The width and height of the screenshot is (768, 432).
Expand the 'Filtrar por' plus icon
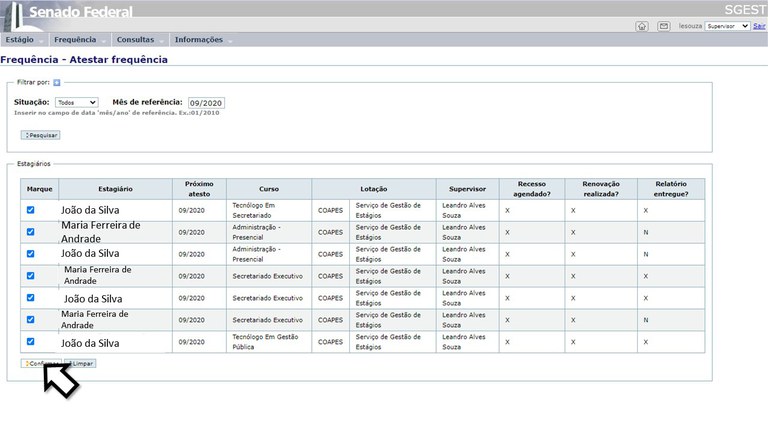click(57, 82)
